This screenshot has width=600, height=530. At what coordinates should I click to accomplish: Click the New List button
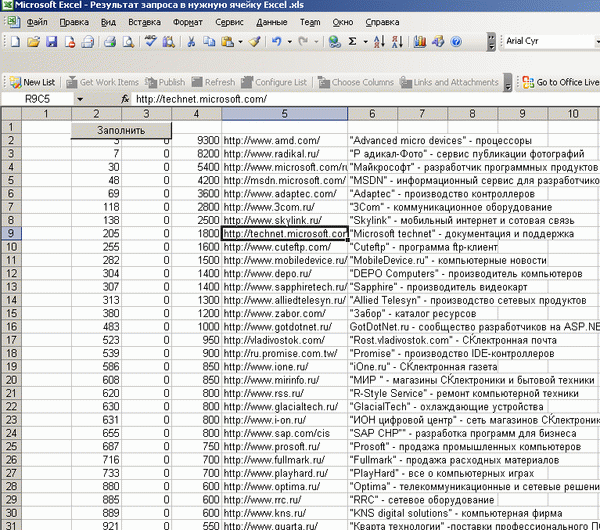pos(33,82)
